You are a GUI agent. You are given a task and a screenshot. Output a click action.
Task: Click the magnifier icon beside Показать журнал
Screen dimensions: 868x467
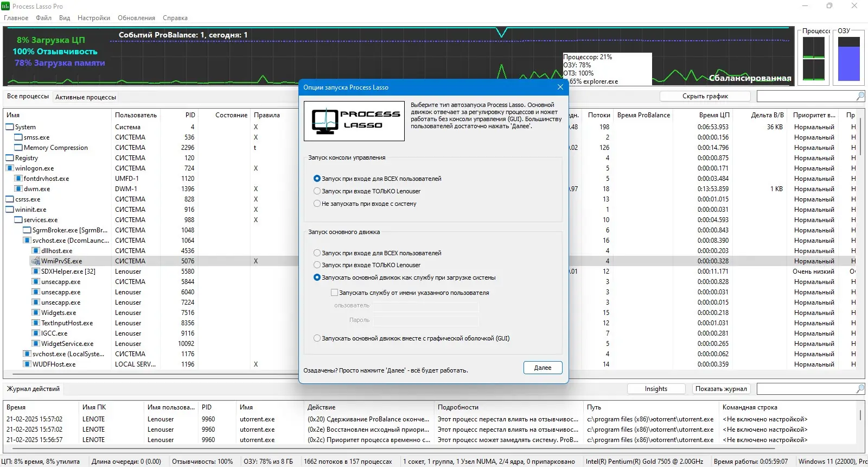tap(860, 389)
